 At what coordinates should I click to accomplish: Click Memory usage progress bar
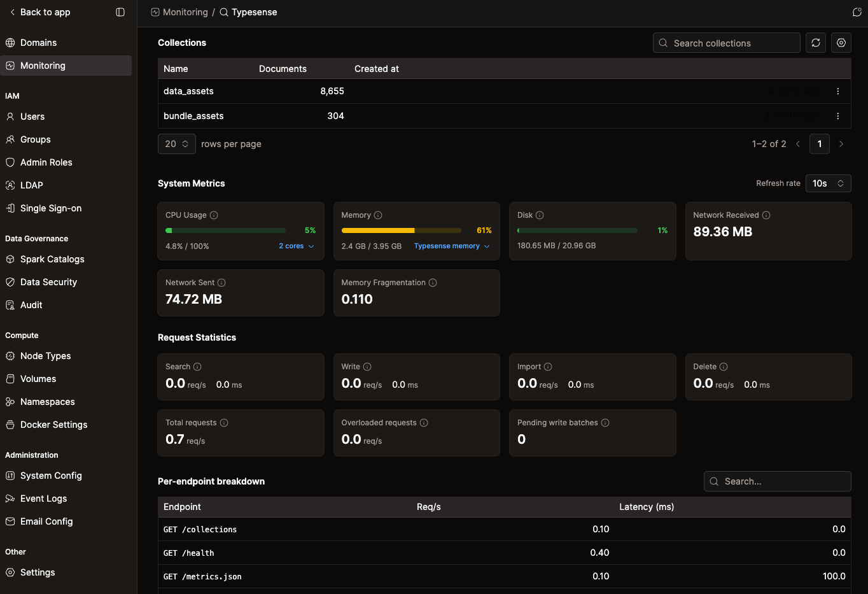tap(402, 230)
